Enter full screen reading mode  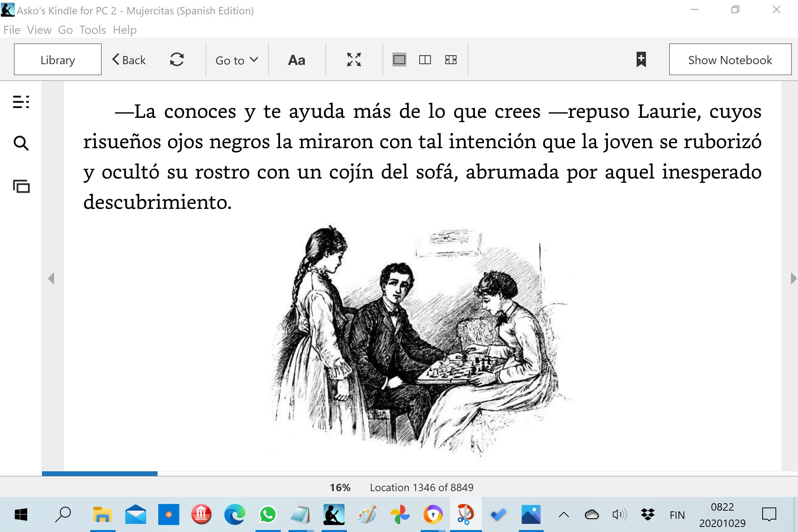[354, 60]
